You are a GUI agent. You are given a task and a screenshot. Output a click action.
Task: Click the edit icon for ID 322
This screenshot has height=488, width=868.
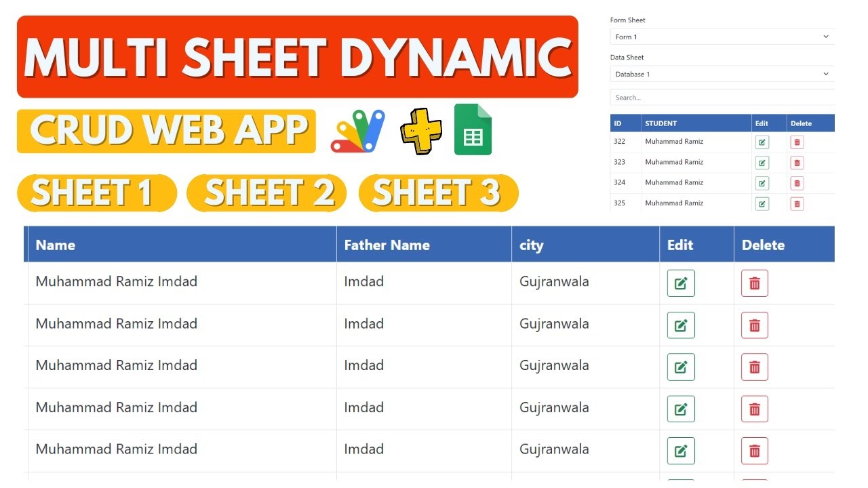(762, 142)
